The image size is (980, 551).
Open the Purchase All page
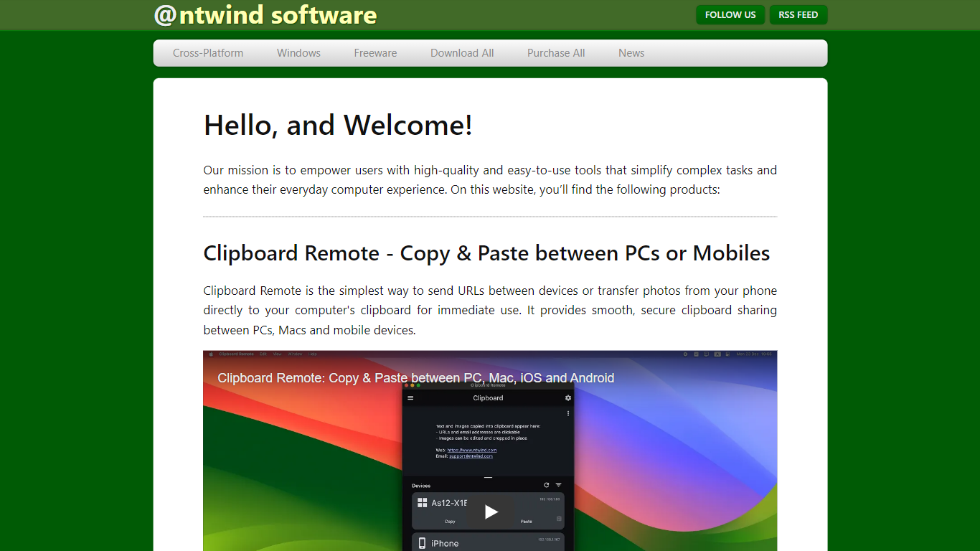(x=556, y=53)
